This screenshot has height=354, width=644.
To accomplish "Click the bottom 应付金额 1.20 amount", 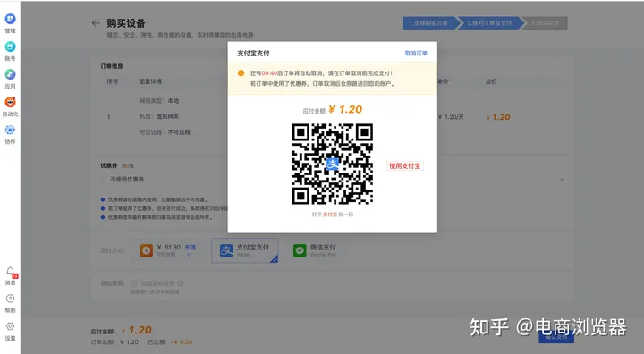I will click(137, 330).
